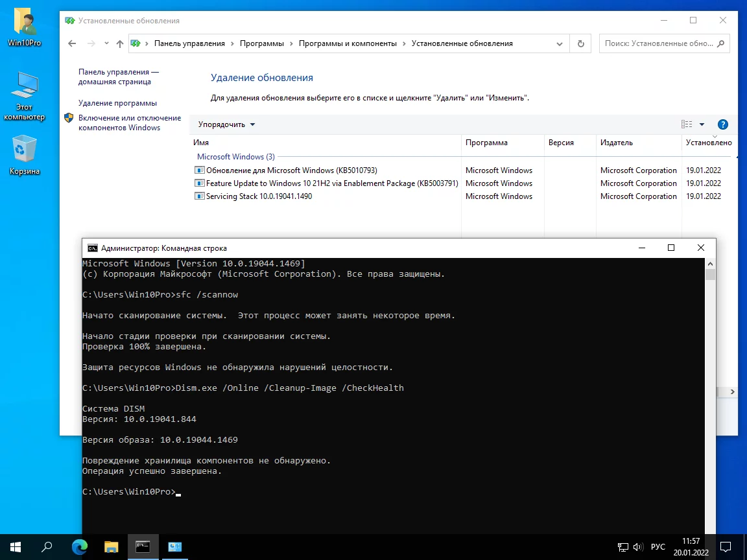Click the Command Prompt title bar icon
The width and height of the screenshot is (747, 560).
93,248
